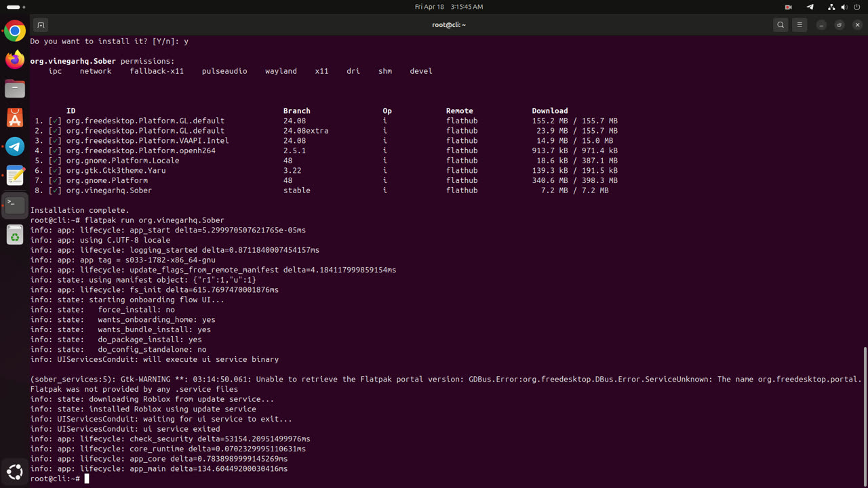Click the 'ui service exited' log line
The width and height of the screenshot is (868, 488).
coord(125,429)
